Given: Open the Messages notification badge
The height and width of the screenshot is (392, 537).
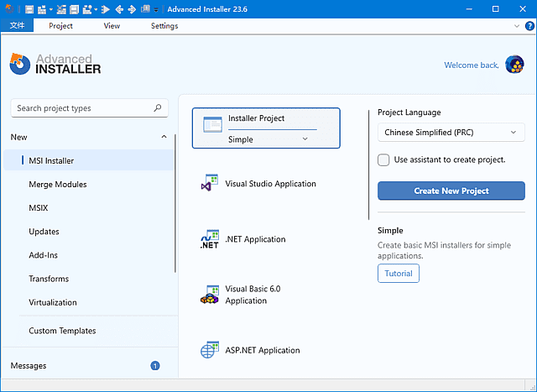Looking at the screenshot, I should (x=155, y=366).
